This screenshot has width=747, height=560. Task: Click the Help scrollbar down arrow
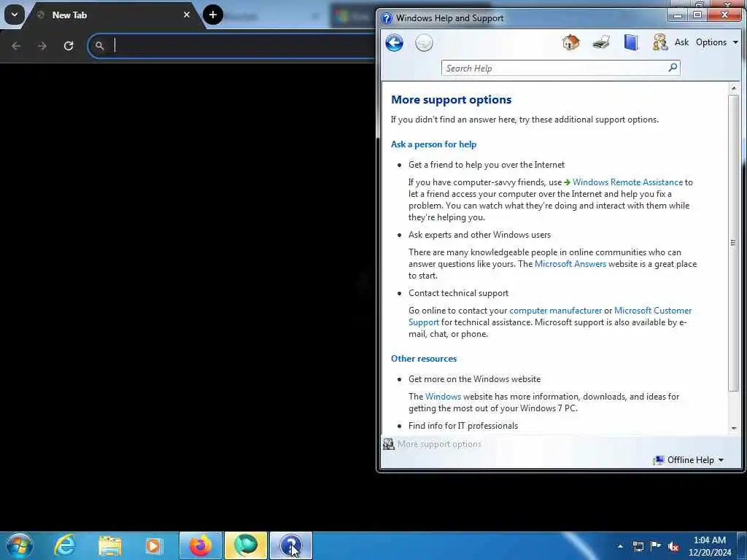coord(734,428)
